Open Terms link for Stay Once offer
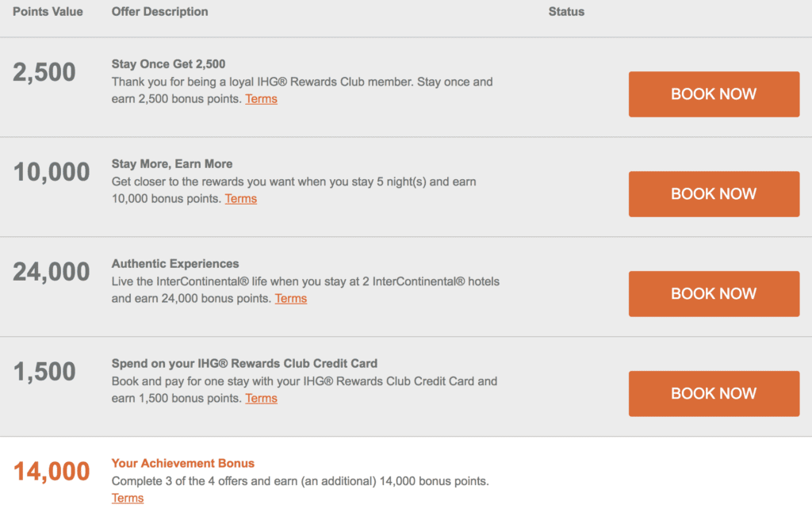The height and width of the screenshot is (516, 812). pyautogui.click(x=261, y=99)
